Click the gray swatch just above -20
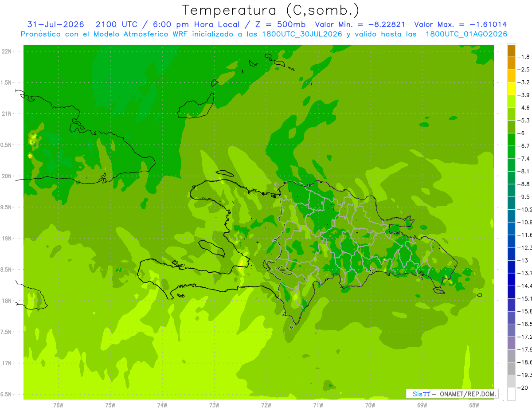532x411 pixels. (511, 381)
